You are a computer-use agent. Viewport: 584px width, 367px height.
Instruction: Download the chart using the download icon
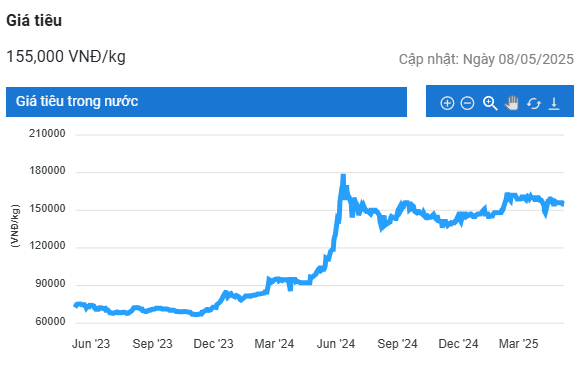554,104
